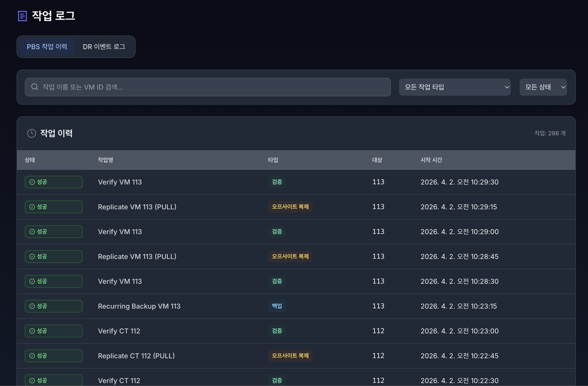Click the 성공 status badge on Replicate CT 112
Screen dimensions: 588x386
53,356
